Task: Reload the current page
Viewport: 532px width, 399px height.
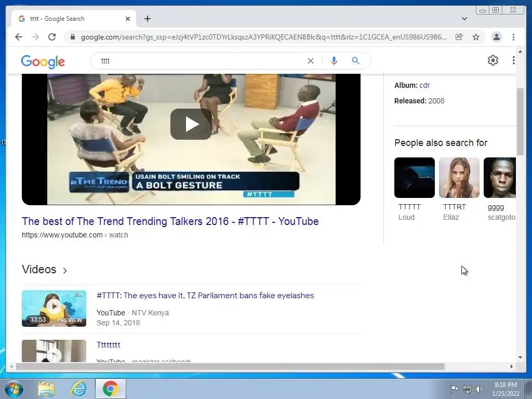Action: pos(52,37)
